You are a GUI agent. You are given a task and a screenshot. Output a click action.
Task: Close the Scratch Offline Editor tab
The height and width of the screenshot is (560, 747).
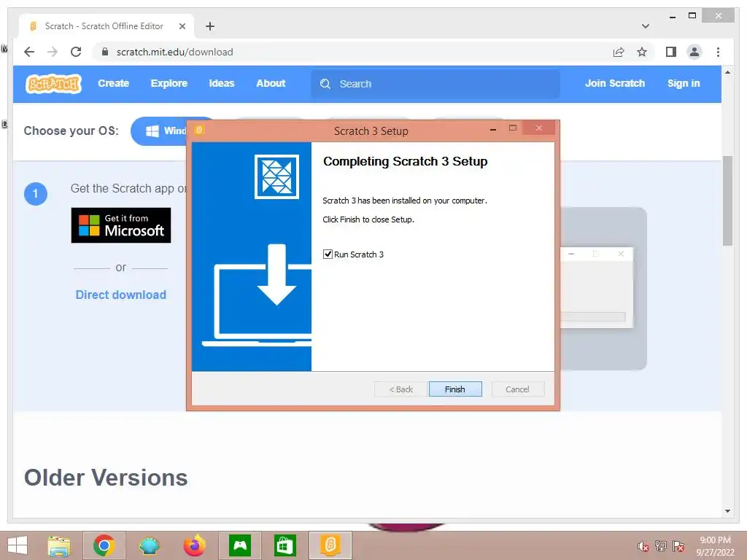tap(182, 26)
